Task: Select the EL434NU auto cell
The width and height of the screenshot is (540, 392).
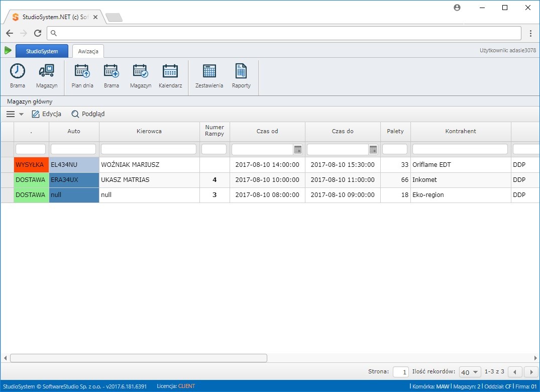Action: click(74, 165)
